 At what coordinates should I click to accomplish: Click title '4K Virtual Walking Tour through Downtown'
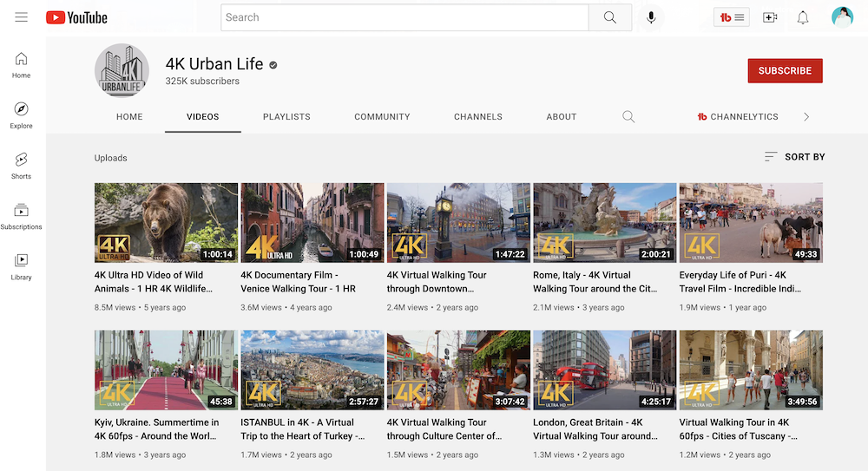pyautogui.click(x=437, y=282)
